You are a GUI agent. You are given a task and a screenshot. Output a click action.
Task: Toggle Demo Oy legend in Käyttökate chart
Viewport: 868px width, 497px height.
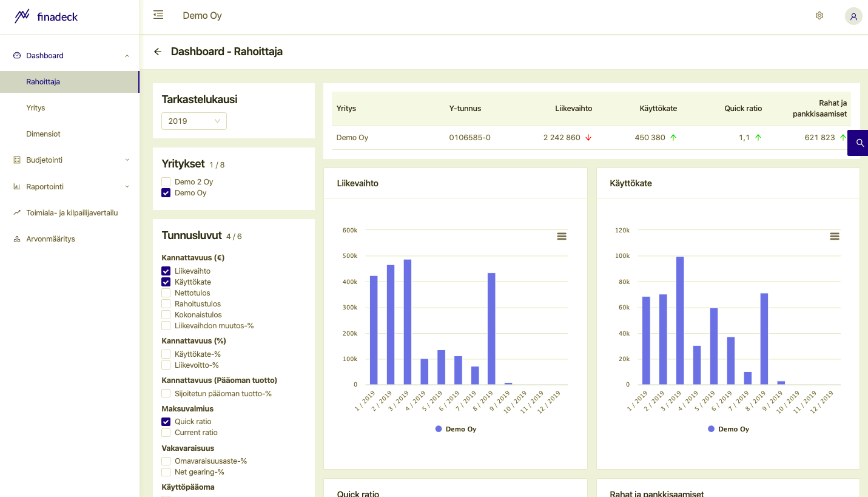pyautogui.click(x=728, y=429)
